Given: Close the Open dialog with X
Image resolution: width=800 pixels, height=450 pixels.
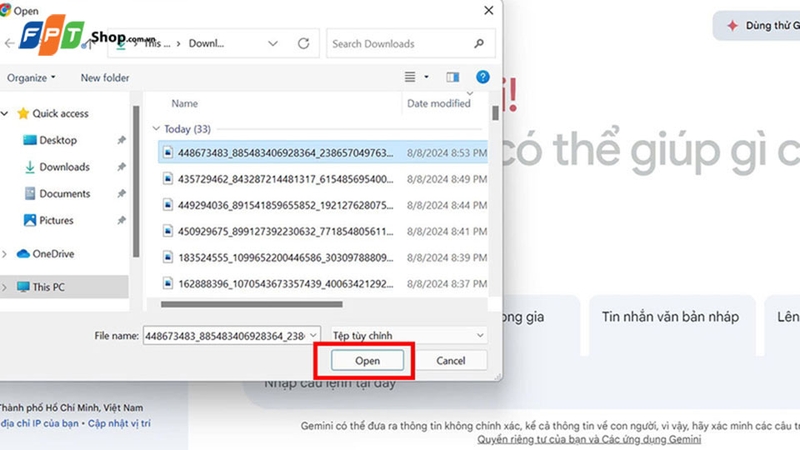Looking at the screenshot, I should (488, 11).
